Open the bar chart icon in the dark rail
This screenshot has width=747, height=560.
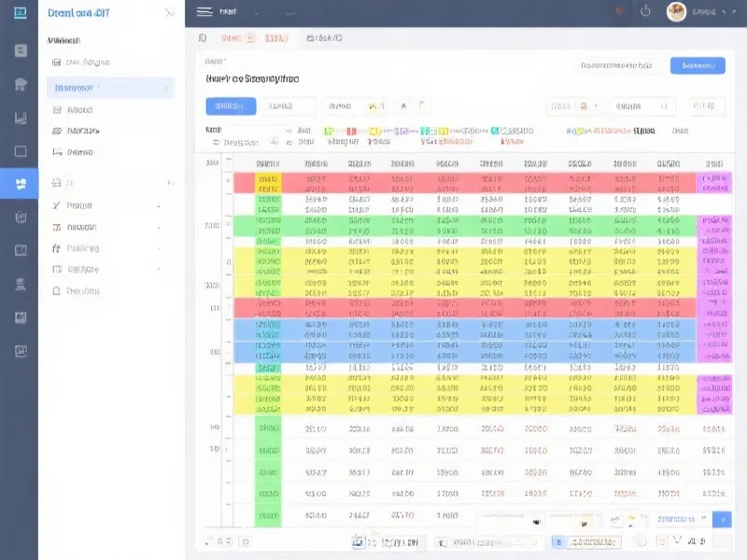point(21,118)
